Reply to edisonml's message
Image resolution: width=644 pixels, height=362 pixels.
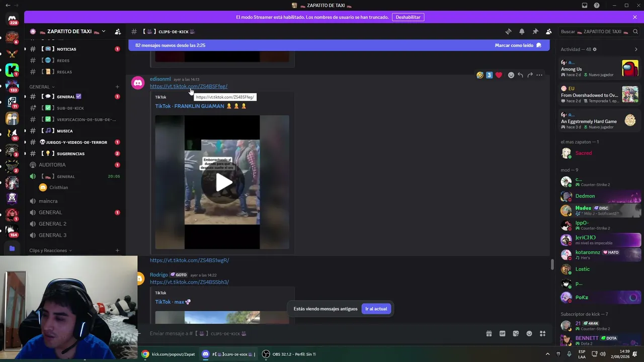point(520,75)
